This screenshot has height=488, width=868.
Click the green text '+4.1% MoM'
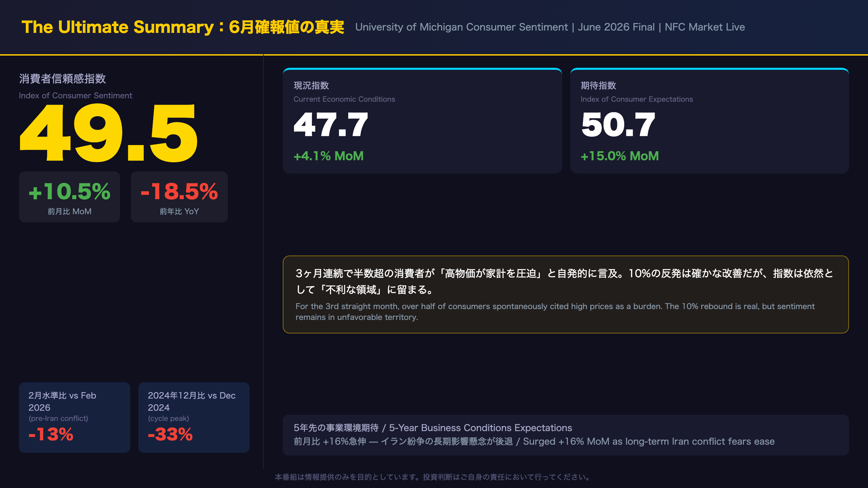329,156
